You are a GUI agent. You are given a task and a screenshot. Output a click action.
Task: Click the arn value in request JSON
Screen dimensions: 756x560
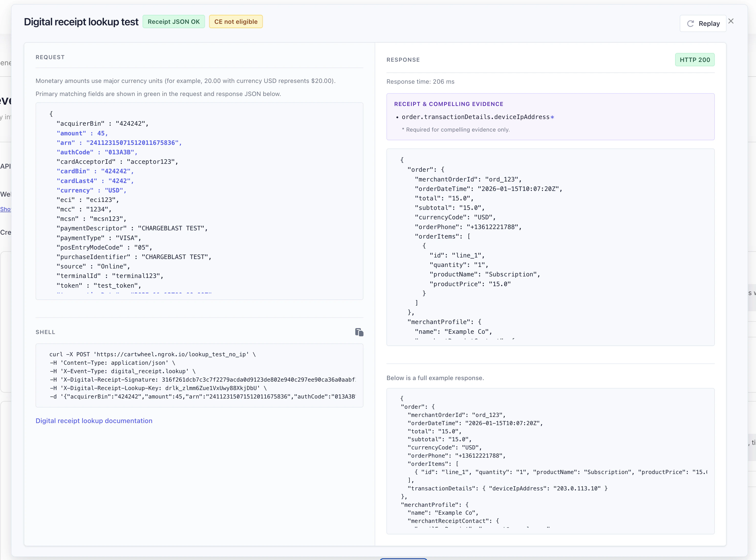click(x=134, y=143)
